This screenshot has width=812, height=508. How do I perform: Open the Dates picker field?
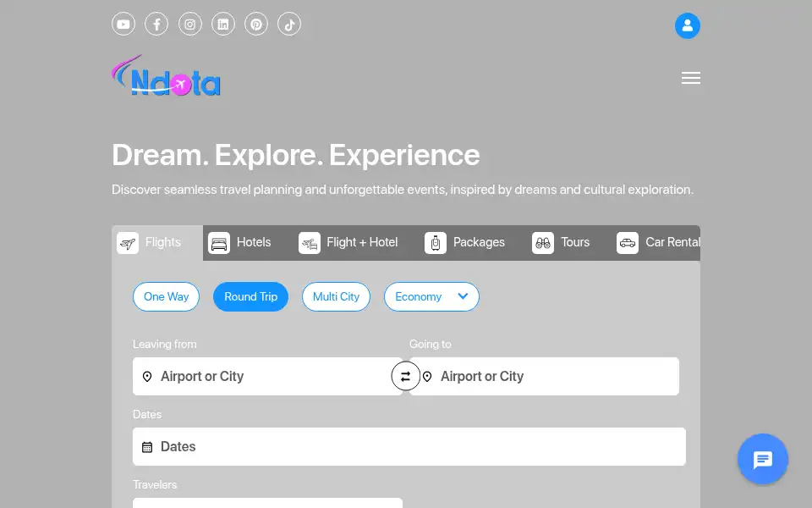click(409, 446)
